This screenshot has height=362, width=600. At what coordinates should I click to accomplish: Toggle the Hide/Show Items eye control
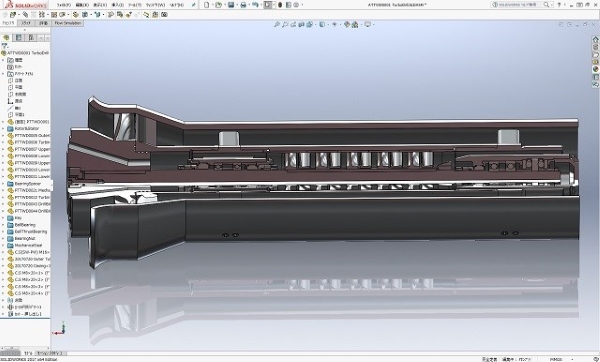334,24
